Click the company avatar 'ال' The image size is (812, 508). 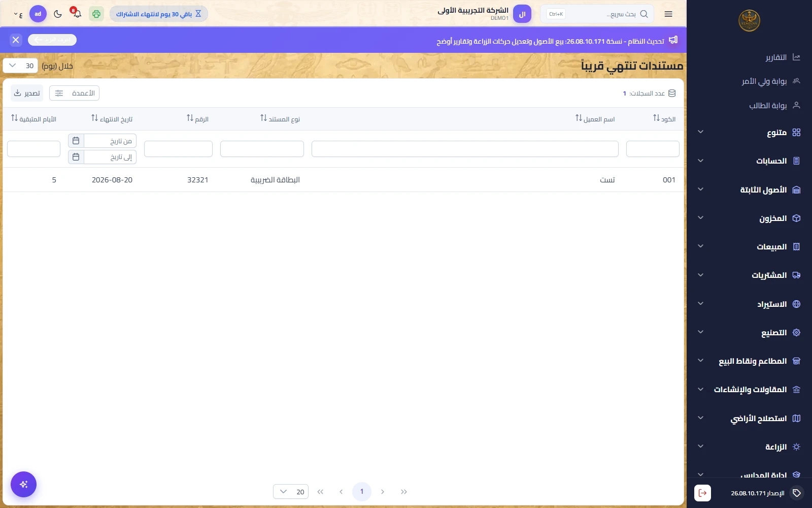point(522,14)
